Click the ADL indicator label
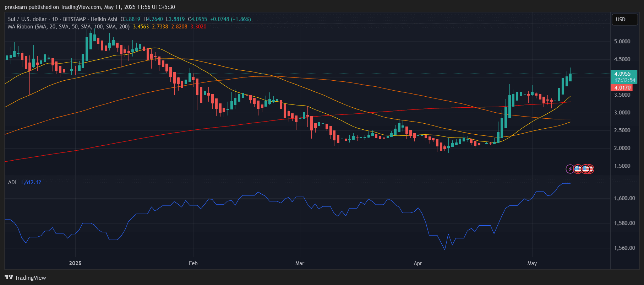Image resolution: width=644 pixels, height=285 pixels. 12,182
